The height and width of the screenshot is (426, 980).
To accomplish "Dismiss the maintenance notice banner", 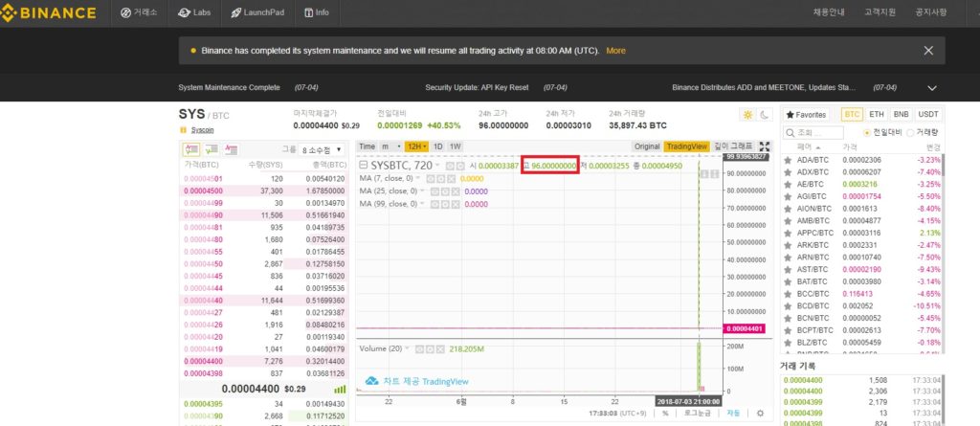I will pyautogui.click(x=928, y=51).
